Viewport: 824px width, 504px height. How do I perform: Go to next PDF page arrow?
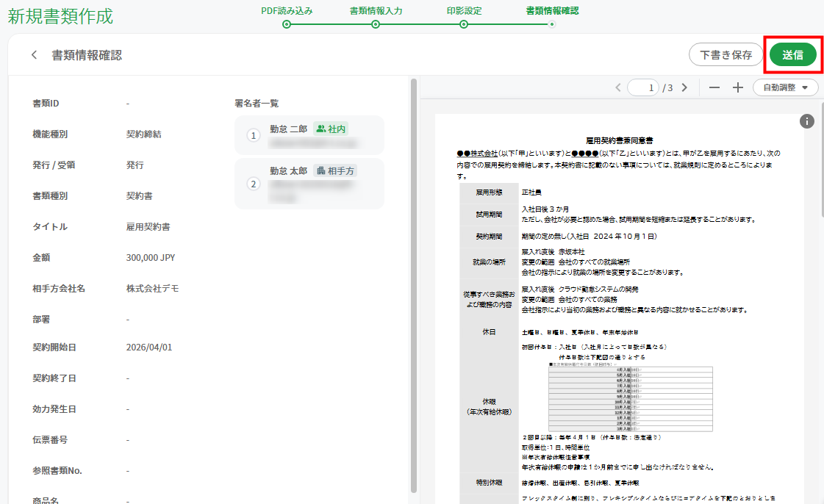point(684,87)
